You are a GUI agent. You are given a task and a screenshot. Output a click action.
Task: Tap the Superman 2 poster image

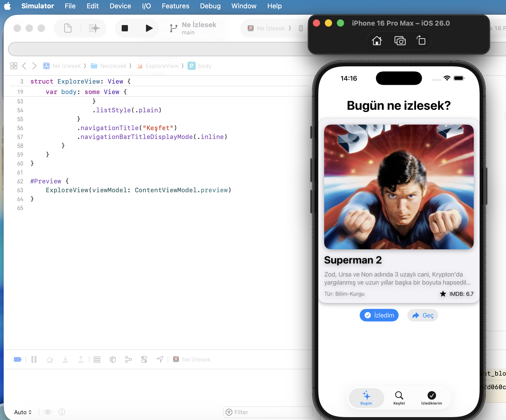tap(399, 187)
